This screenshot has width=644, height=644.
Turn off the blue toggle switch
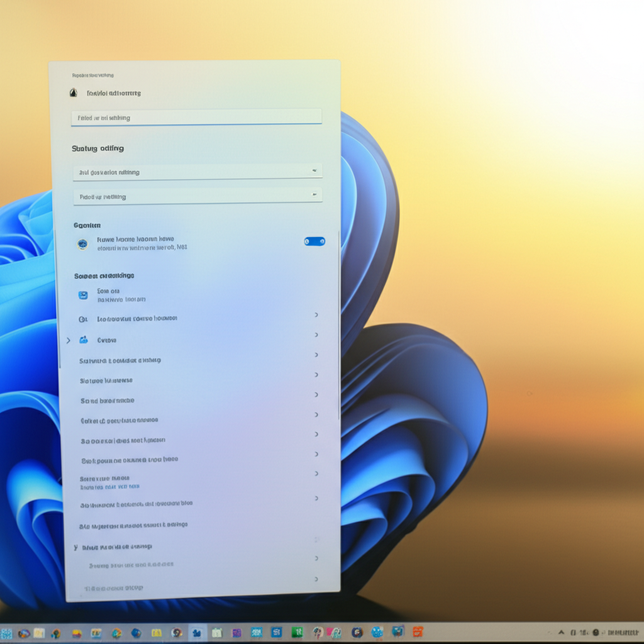point(314,241)
